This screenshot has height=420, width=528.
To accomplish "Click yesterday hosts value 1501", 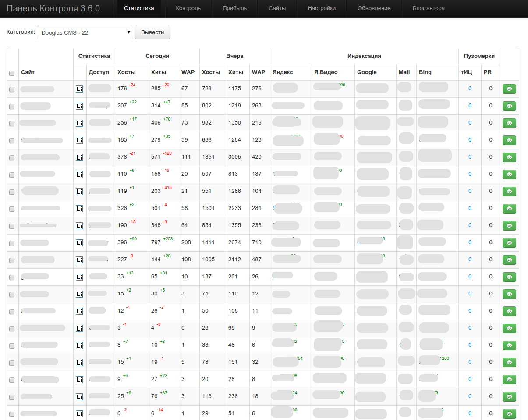I will pyautogui.click(x=208, y=208).
